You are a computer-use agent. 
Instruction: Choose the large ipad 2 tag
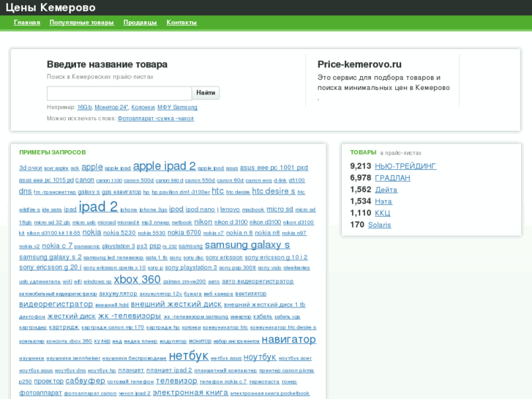click(x=98, y=206)
